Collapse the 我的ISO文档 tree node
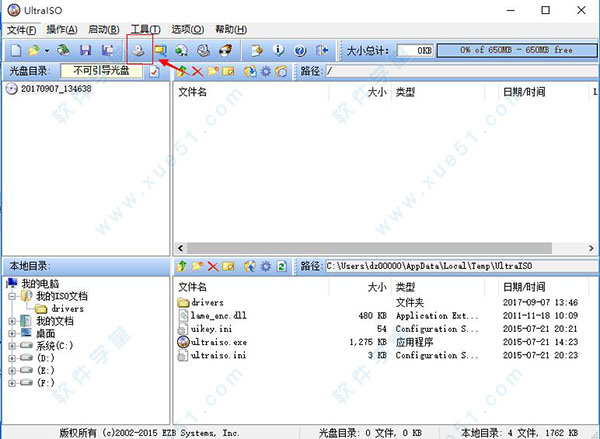This screenshot has width=600, height=439. (12, 297)
